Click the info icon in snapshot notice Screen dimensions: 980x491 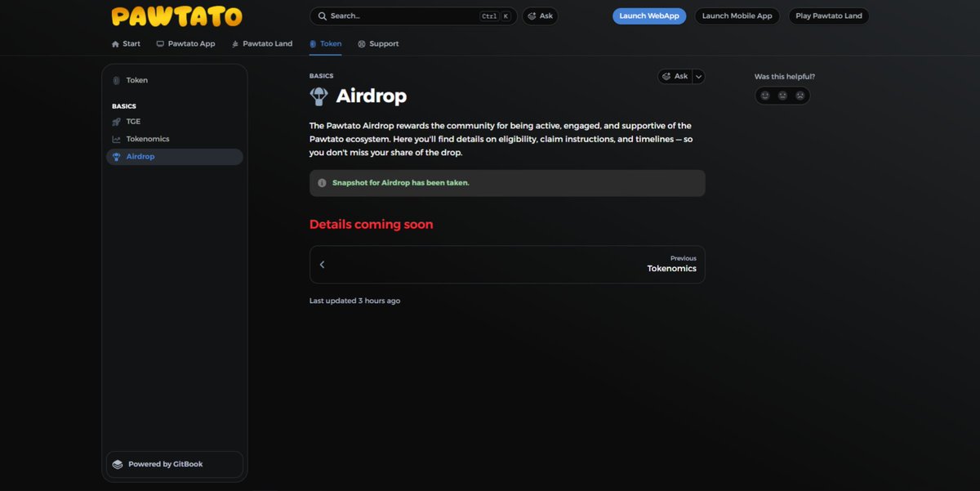(322, 183)
